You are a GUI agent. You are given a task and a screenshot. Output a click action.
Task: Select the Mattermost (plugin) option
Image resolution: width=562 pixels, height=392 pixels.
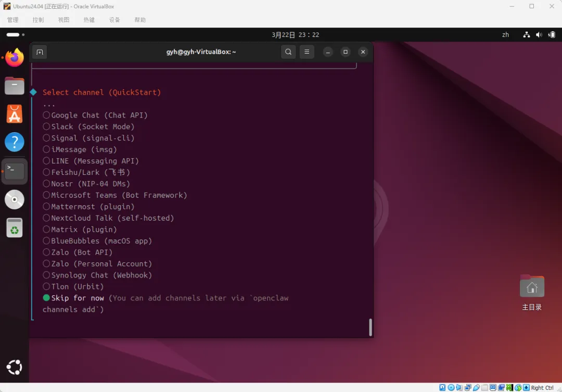tap(88, 207)
